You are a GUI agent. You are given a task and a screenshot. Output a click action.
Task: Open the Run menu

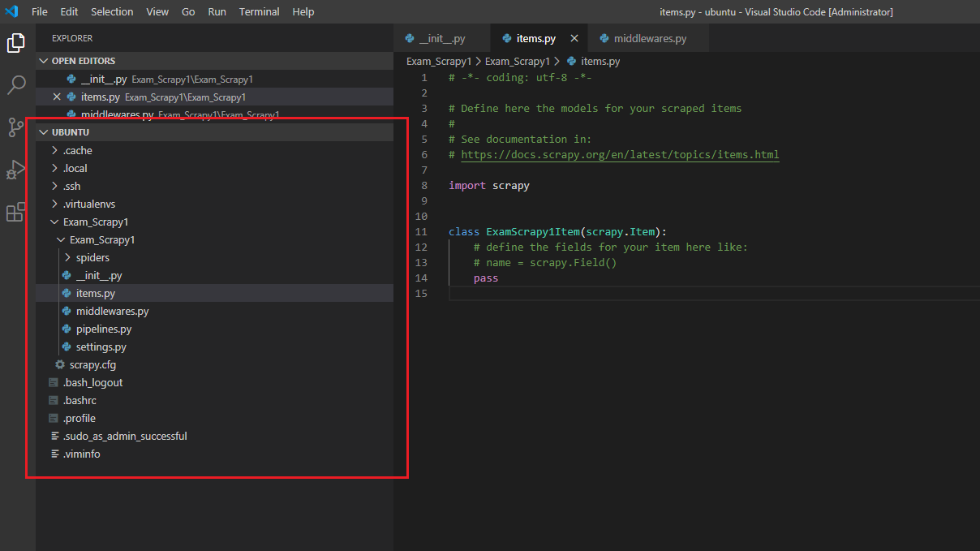click(217, 11)
